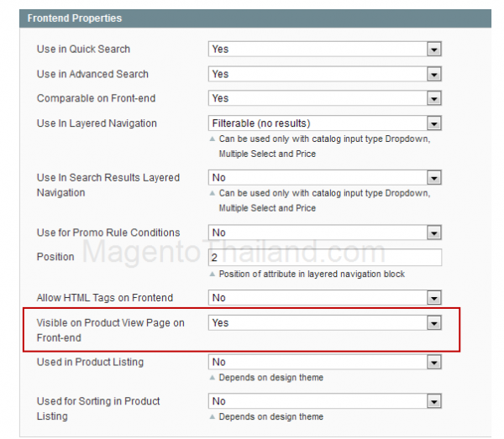Click the Use in Quick Search label
504x439 pixels.
coord(83,50)
